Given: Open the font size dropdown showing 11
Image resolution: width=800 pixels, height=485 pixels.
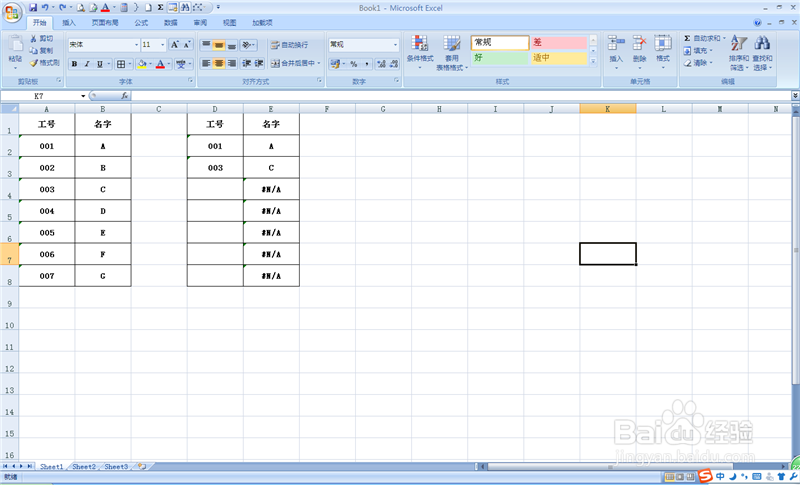Looking at the screenshot, I should pyautogui.click(x=163, y=45).
